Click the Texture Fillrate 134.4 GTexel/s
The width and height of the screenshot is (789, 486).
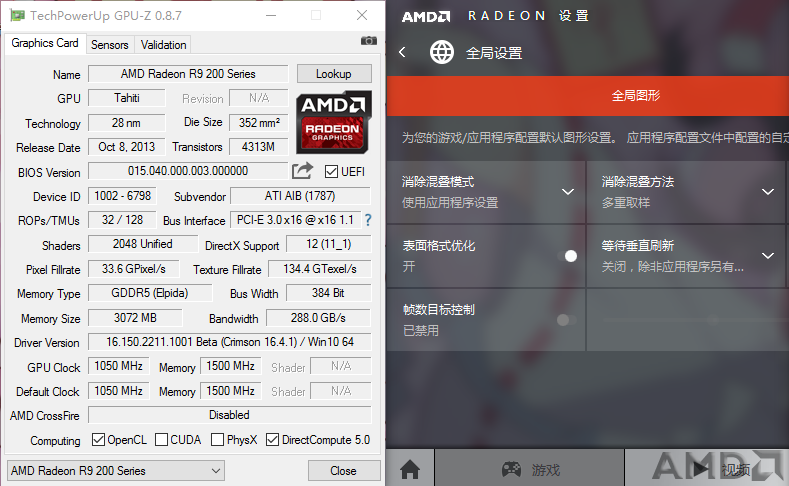click(320, 269)
